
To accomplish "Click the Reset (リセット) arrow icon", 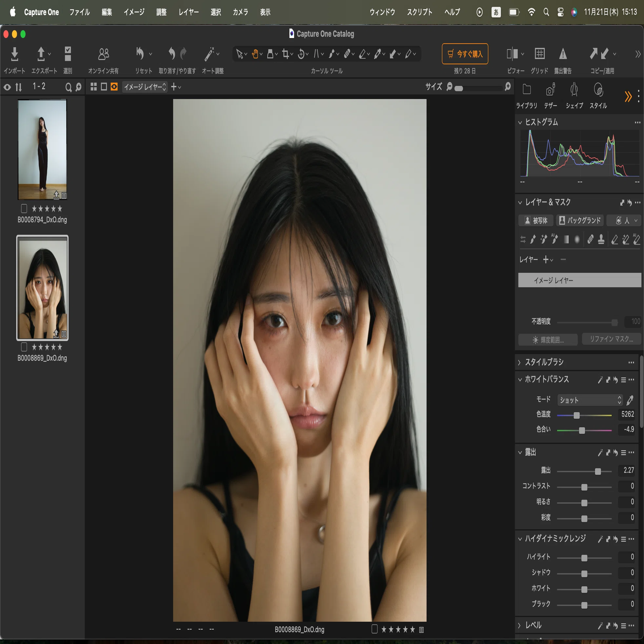I will tap(140, 53).
